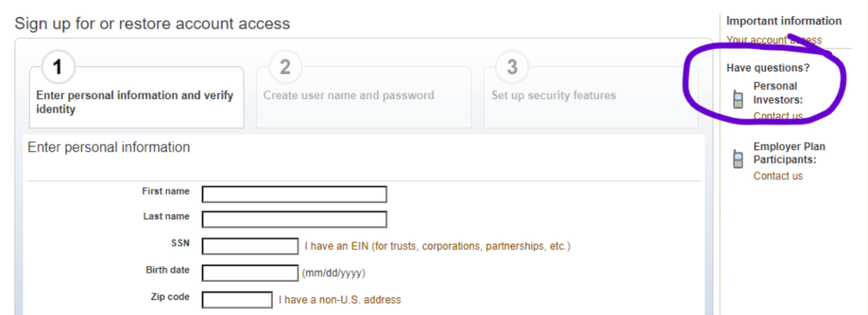
Task: Click the Personal Investors phone icon
Action: click(x=738, y=99)
